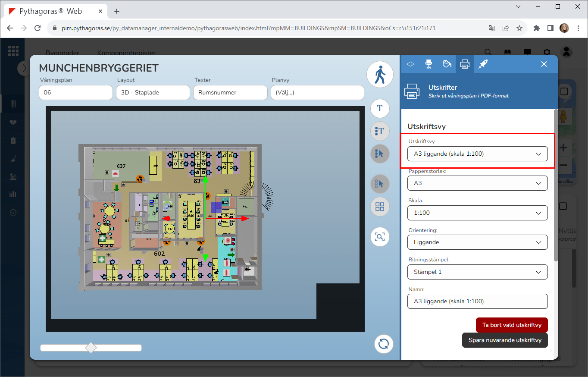
Task: Toggle the list cursor selection button
Action: (x=380, y=154)
